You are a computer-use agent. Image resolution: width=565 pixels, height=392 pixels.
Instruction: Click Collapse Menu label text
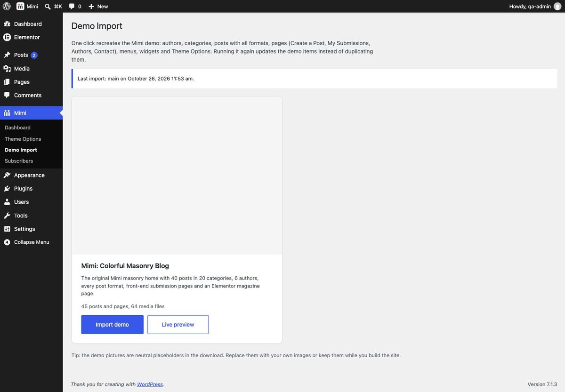coord(32,242)
